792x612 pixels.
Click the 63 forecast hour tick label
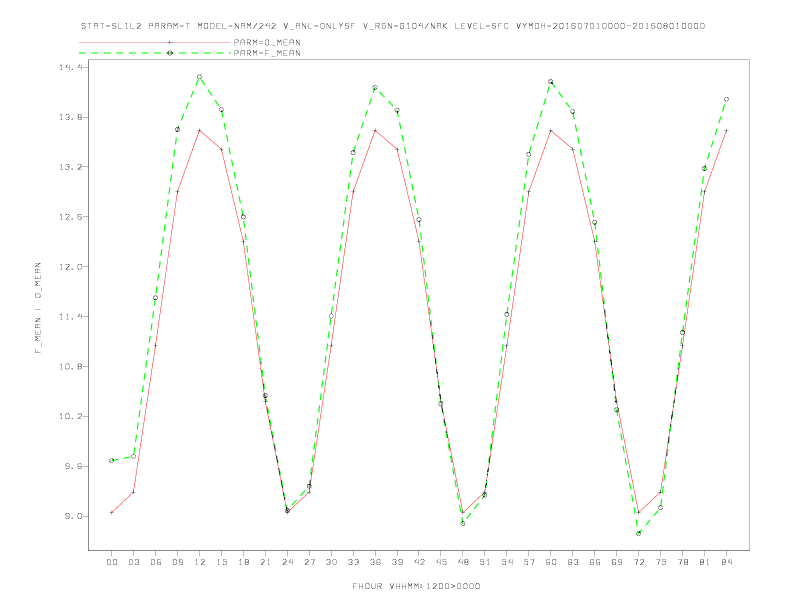[573, 562]
